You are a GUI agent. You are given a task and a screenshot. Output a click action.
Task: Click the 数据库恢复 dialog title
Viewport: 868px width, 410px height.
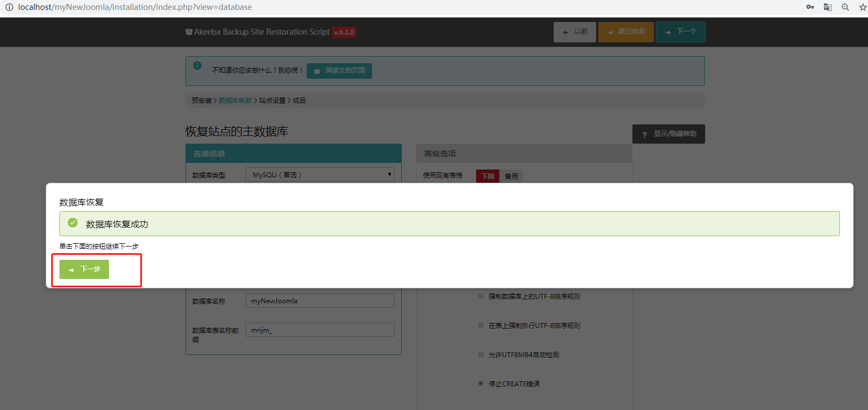pyautogui.click(x=81, y=203)
